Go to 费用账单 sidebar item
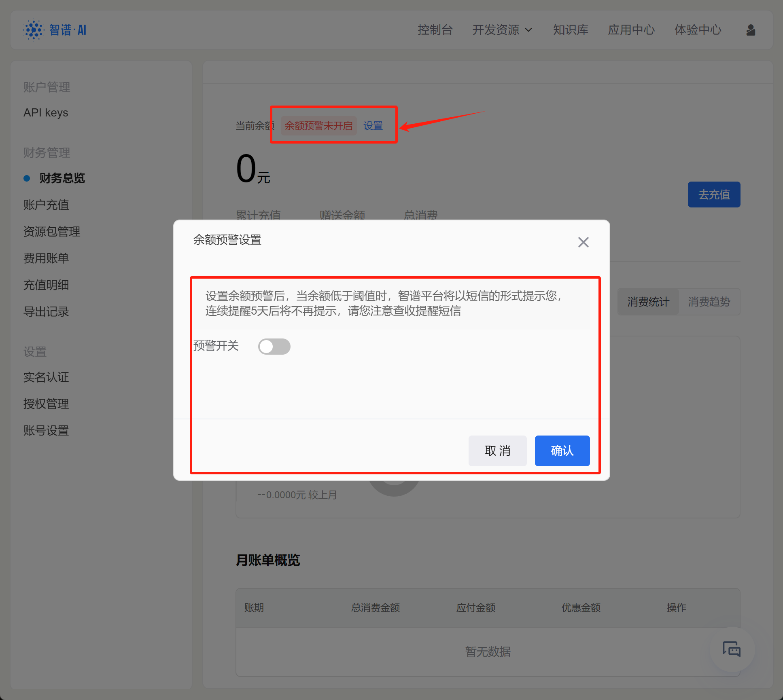 tap(46, 258)
